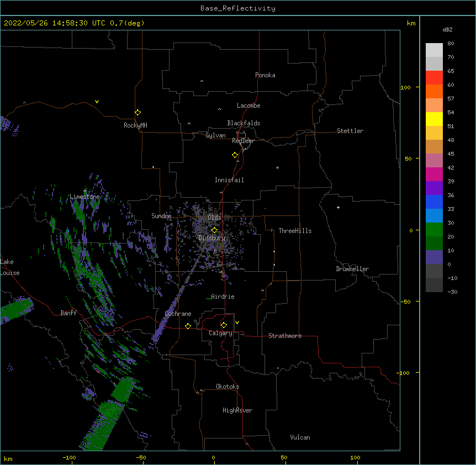This screenshot has width=476, height=465.
Task: Select the RedDeer label
Action: (243, 141)
